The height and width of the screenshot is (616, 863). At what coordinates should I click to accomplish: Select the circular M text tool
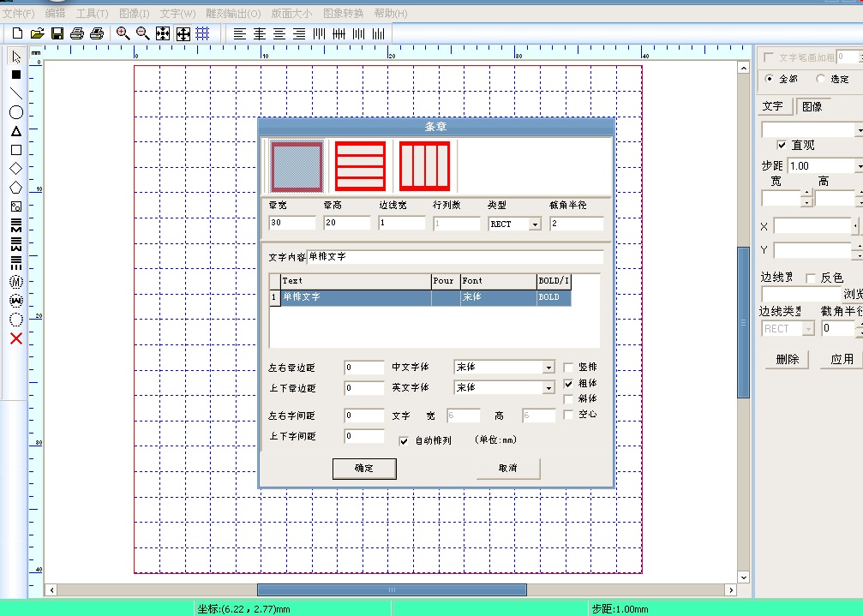[16, 282]
